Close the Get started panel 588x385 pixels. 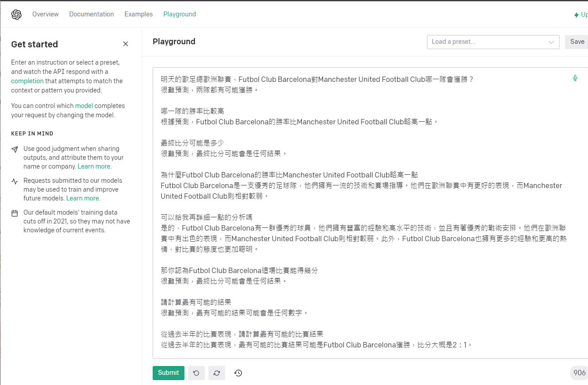(x=126, y=44)
